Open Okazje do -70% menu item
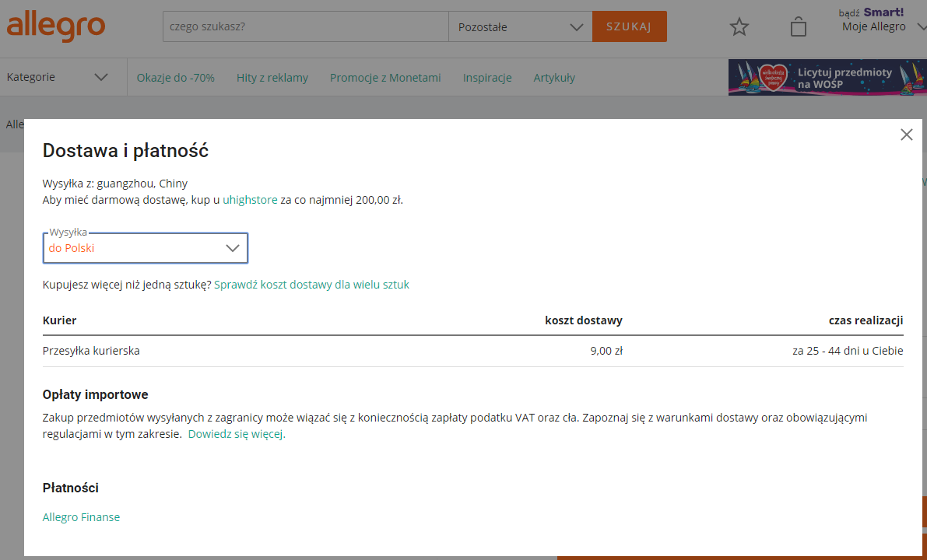 point(175,78)
